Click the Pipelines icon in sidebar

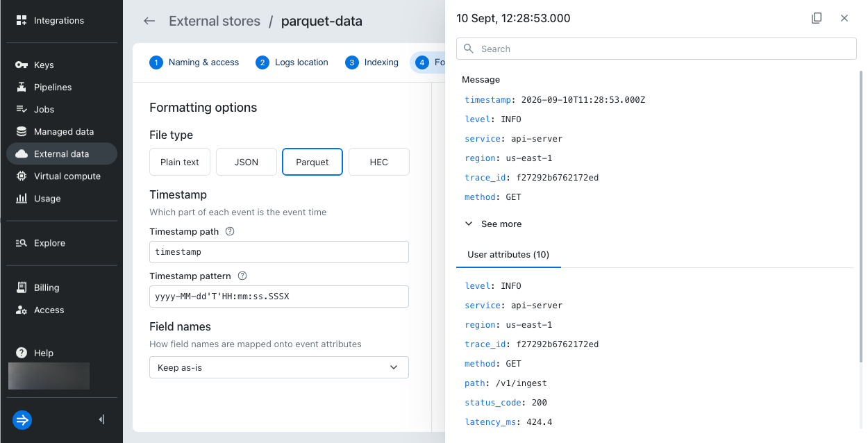point(22,87)
